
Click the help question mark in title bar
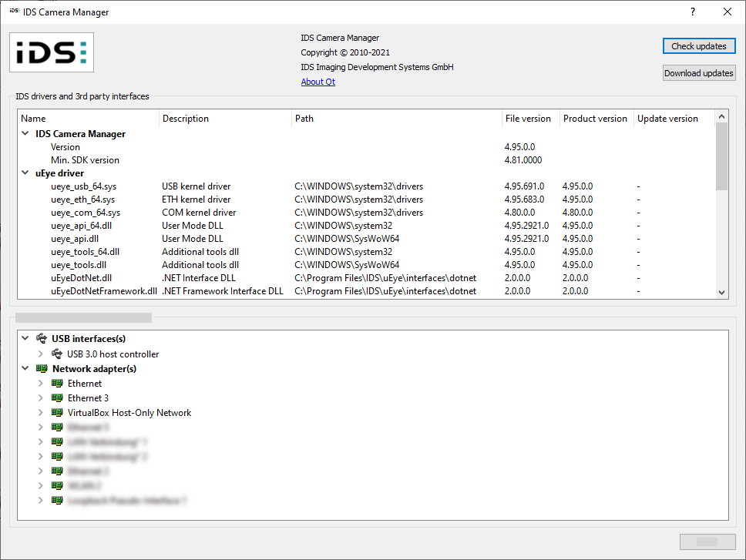[x=693, y=12]
